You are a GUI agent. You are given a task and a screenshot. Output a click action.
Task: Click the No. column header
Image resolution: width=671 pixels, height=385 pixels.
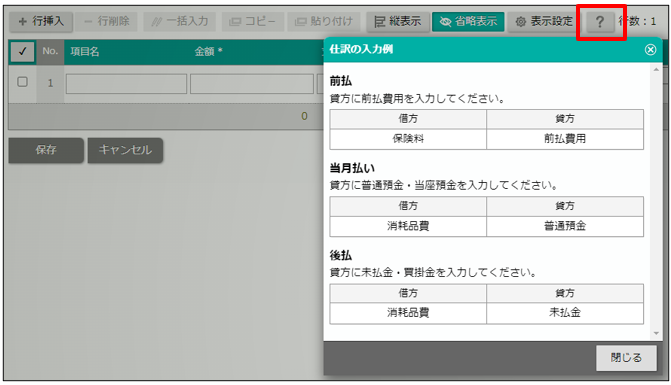pos(50,51)
